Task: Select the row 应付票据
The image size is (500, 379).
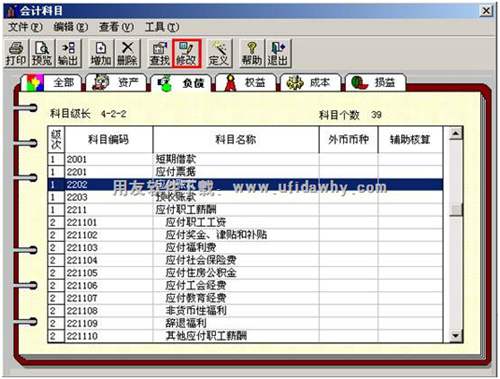Action: pyautogui.click(x=245, y=172)
